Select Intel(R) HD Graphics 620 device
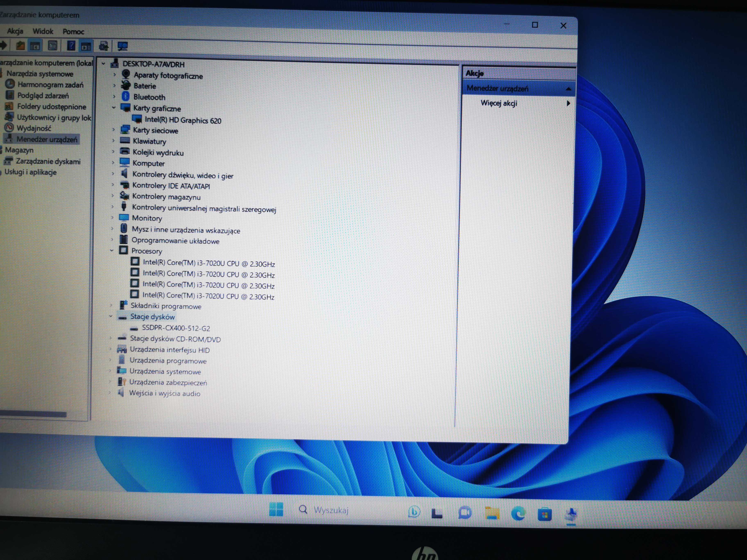The image size is (747, 560). pos(183,120)
